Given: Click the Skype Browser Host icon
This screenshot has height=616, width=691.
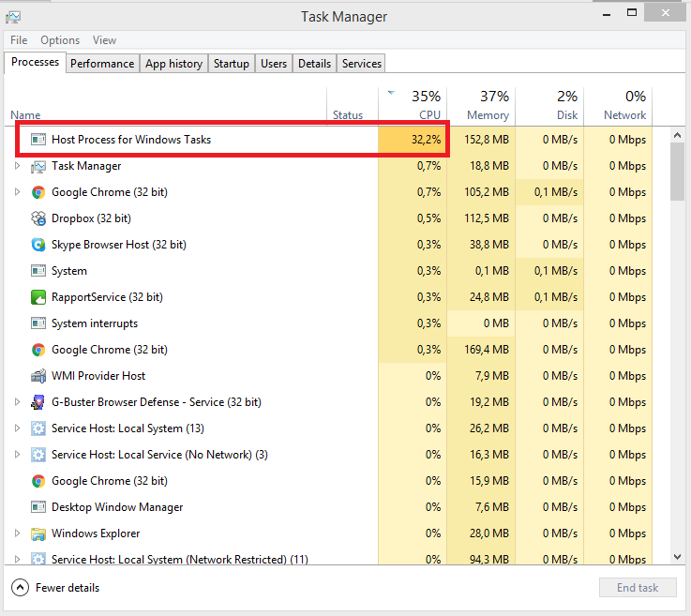Looking at the screenshot, I should pos(38,245).
